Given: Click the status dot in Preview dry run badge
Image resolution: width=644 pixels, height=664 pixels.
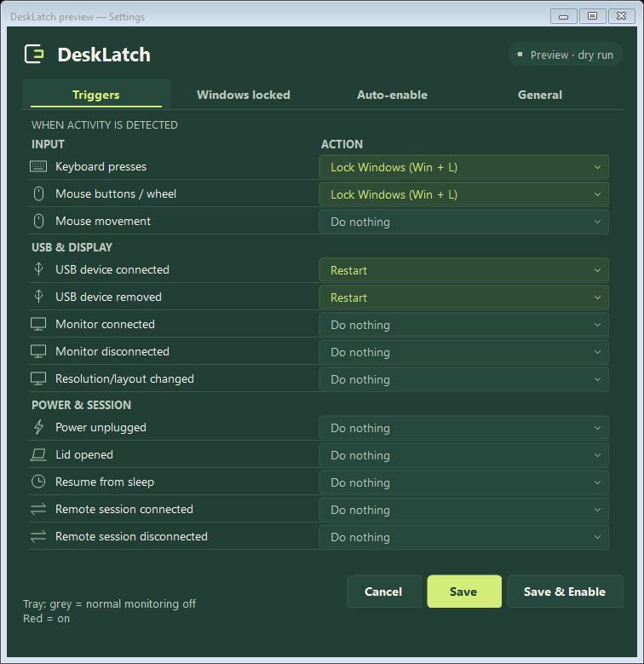Looking at the screenshot, I should point(520,55).
